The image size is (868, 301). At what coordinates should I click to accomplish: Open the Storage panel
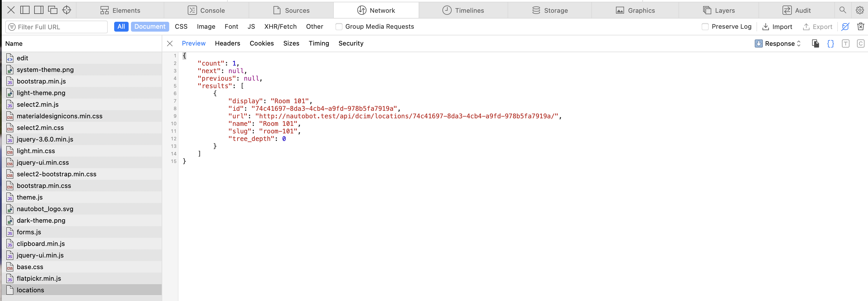coord(550,10)
